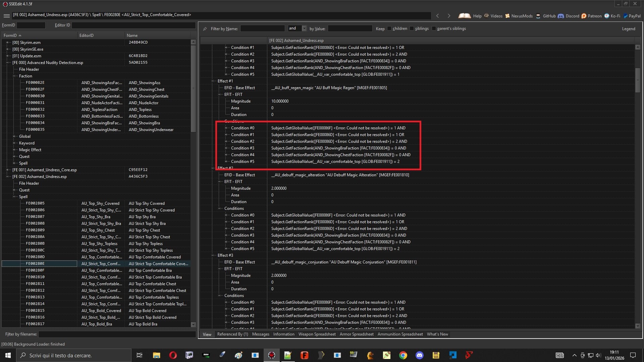The width and height of the screenshot is (644, 362).
Task: Expand the Magic Effect group
Action: coord(14,150)
